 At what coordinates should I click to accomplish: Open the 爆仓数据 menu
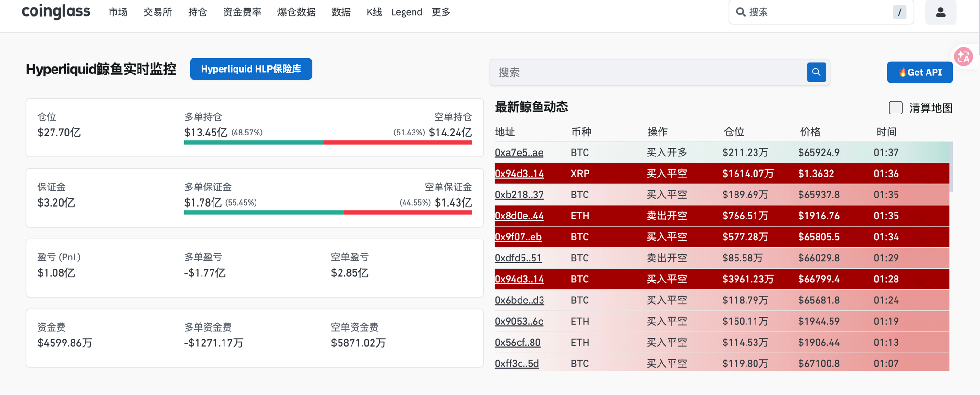pyautogui.click(x=296, y=12)
